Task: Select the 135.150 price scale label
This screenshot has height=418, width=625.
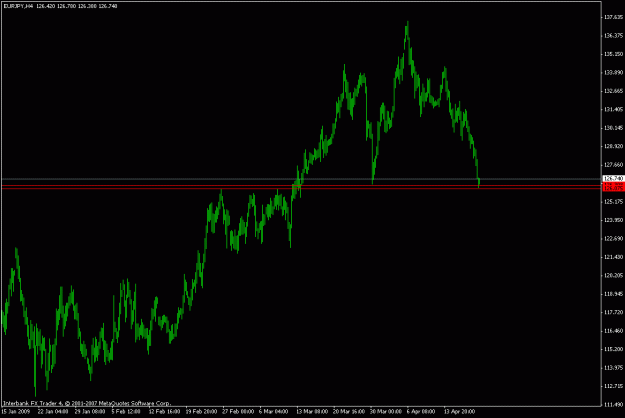Action: tap(613, 54)
